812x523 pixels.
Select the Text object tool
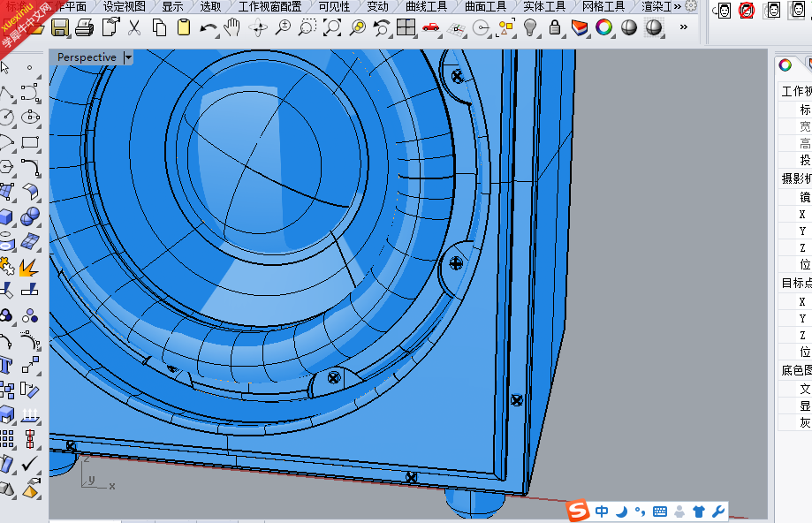click(x=7, y=365)
